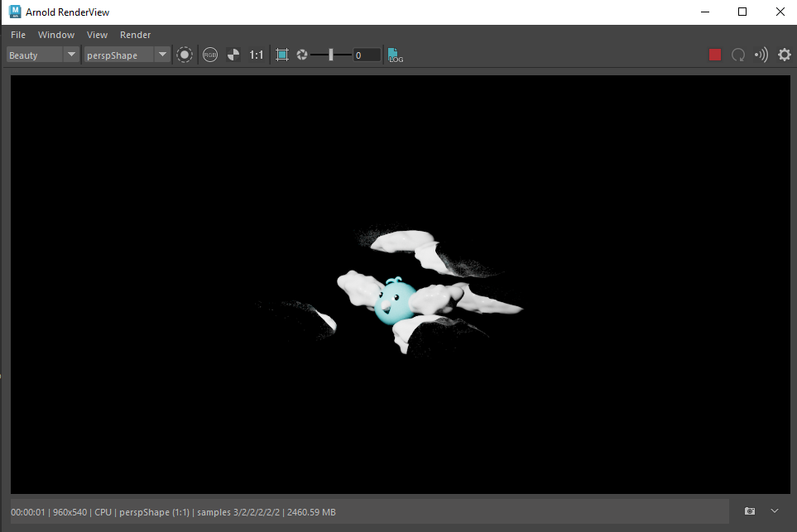Open the Beauty AOV dropdown
This screenshot has width=797, height=532.
[x=43, y=55]
